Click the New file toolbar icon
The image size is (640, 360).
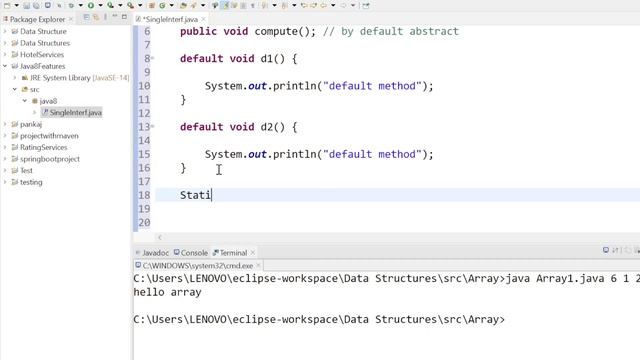coord(7,5)
